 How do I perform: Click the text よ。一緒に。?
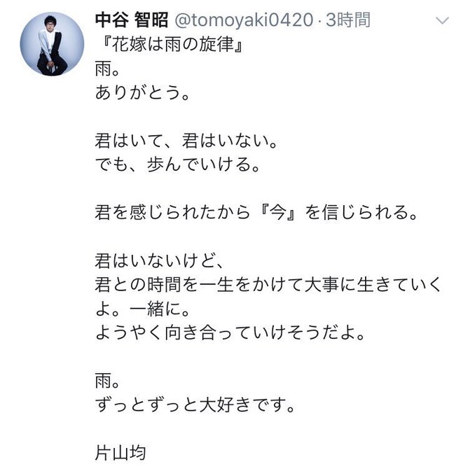pyautogui.click(x=143, y=309)
